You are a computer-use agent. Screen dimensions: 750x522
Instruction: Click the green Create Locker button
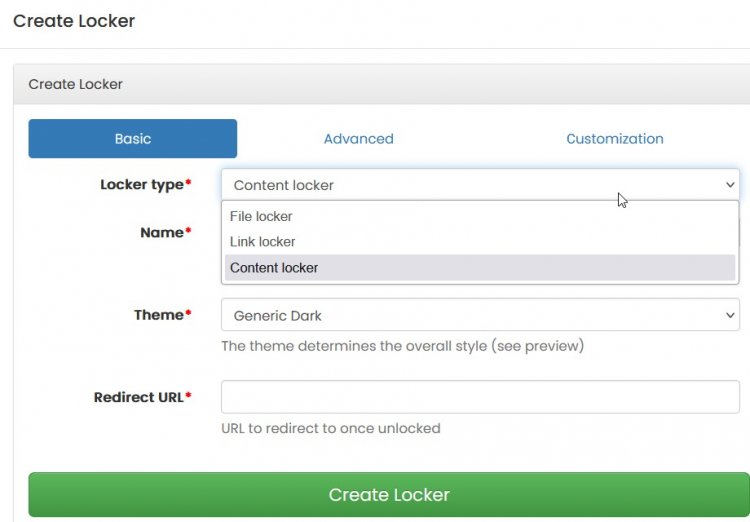pyautogui.click(x=389, y=495)
